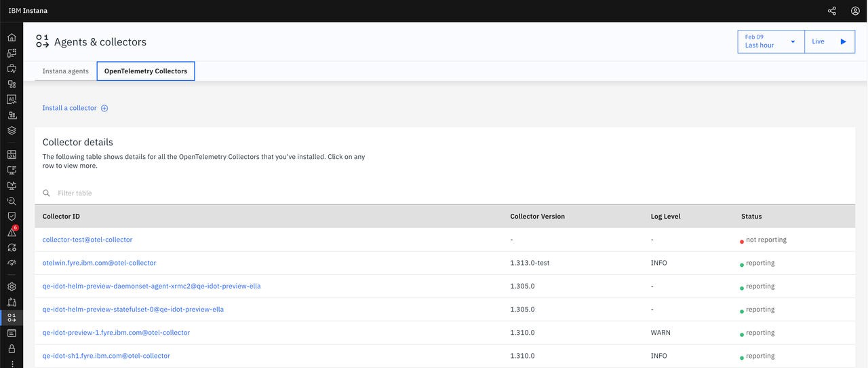
Task: Open qe-idot-preview-1.fyre.ibm.com@otel-collector
Action: (x=117, y=333)
